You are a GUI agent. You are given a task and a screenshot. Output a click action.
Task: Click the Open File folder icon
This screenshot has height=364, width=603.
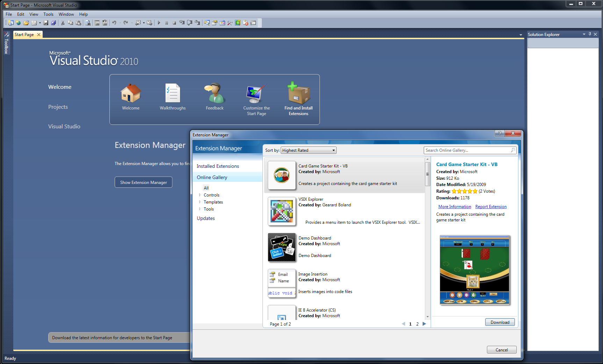pyautogui.click(x=26, y=23)
